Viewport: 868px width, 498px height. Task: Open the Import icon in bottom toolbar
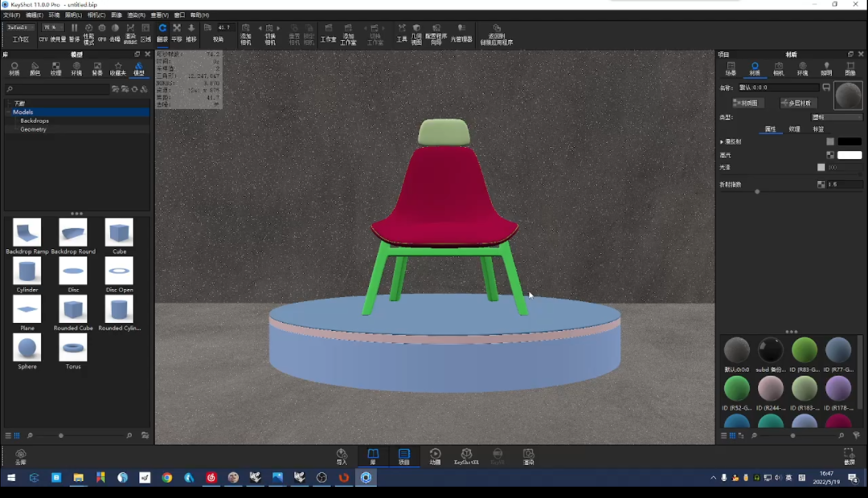(342, 456)
